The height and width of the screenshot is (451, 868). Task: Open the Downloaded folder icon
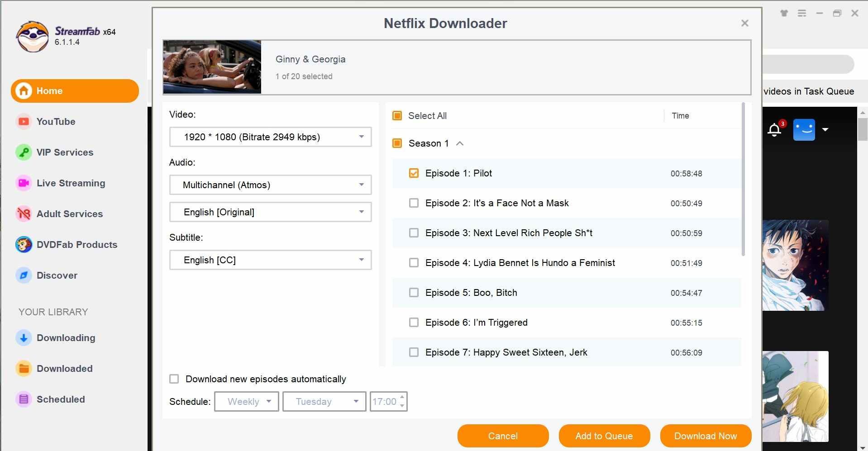point(24,369)
